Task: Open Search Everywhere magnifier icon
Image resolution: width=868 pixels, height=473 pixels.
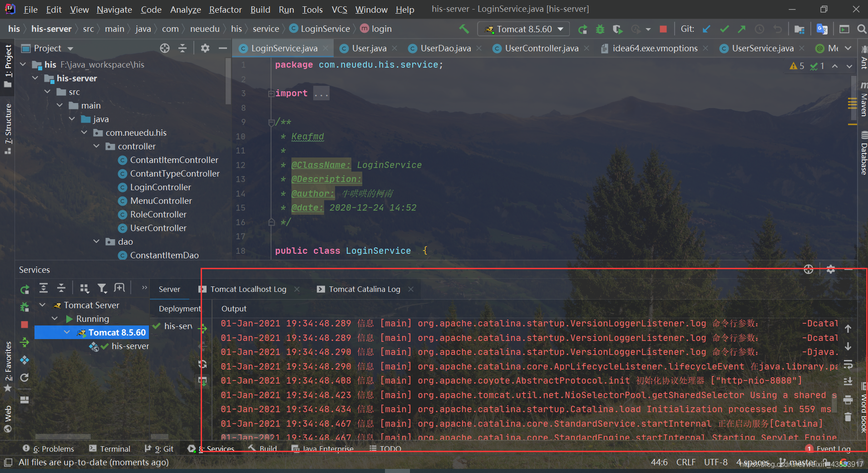Action: click(x=861, y=29)
